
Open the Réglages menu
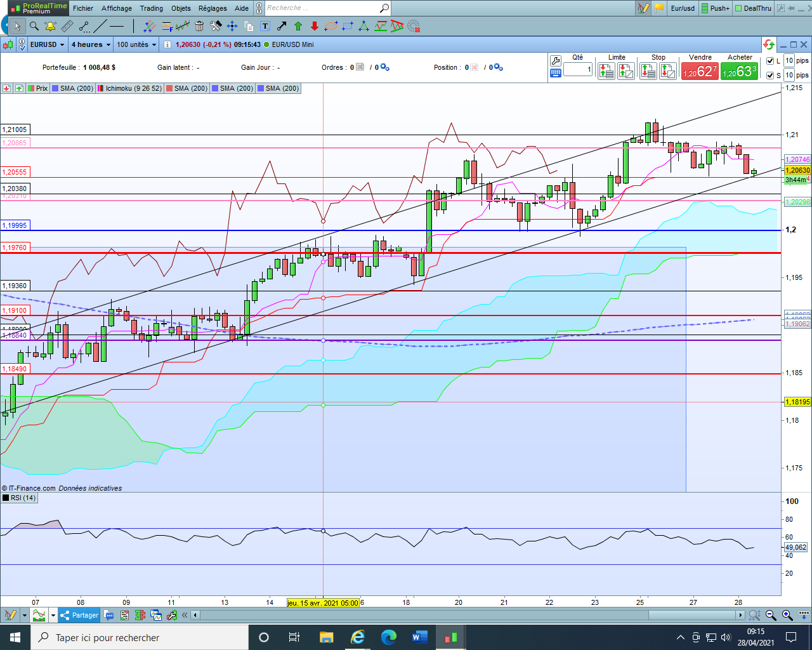[x=213, y=8]
